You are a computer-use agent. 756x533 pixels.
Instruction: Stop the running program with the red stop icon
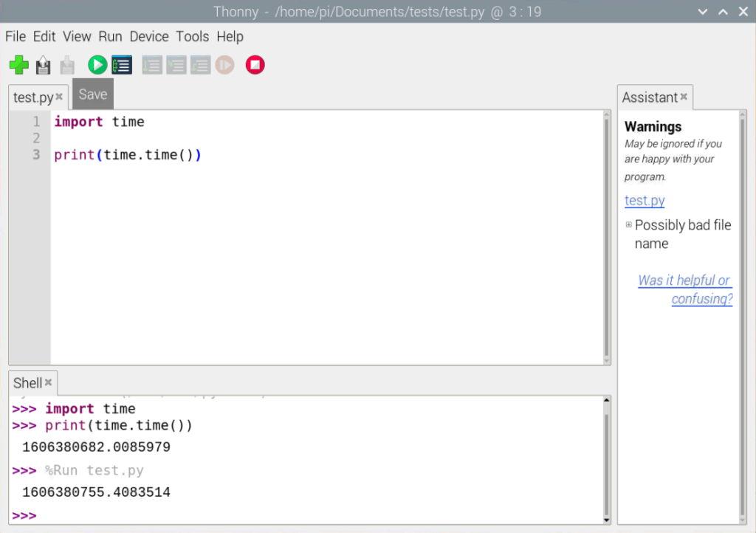(x=255, y=65)
